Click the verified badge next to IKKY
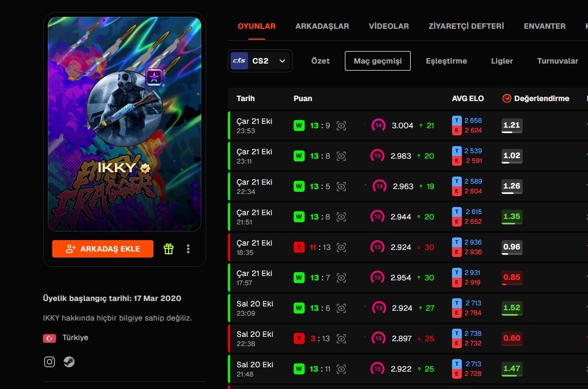 [145, 168]
